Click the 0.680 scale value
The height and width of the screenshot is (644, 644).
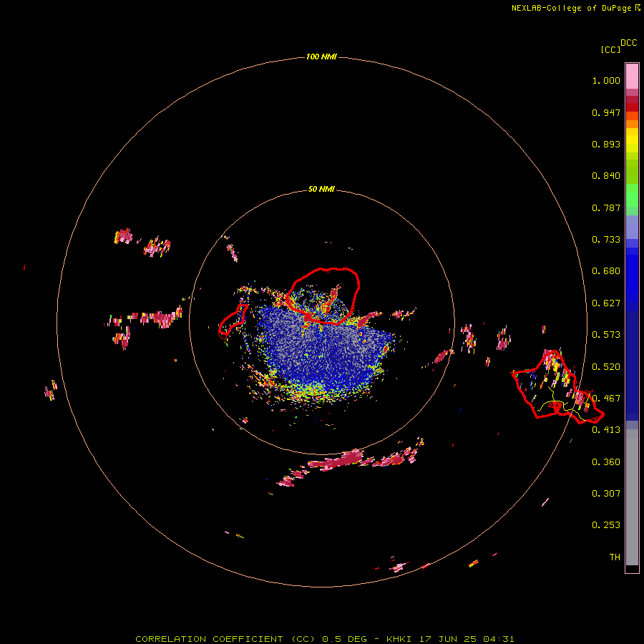click(606, 271)
